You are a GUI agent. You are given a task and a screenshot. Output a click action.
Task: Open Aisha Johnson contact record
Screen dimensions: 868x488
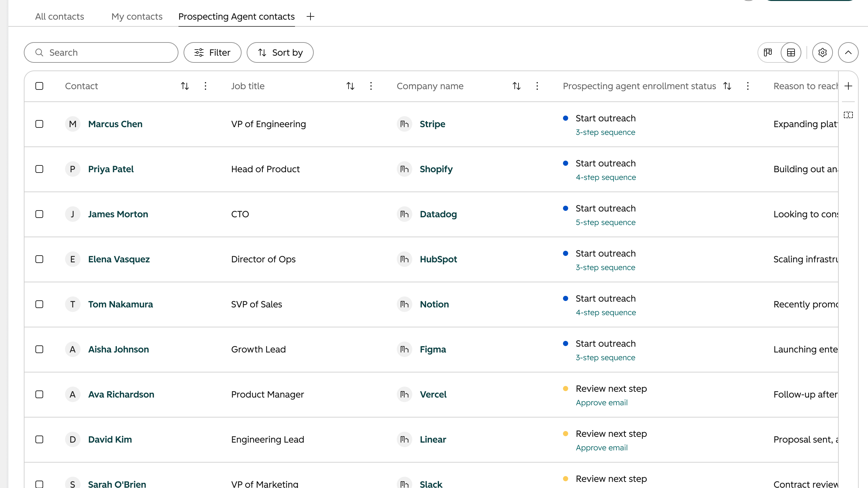pyautogui.click(x=119, y=350)
